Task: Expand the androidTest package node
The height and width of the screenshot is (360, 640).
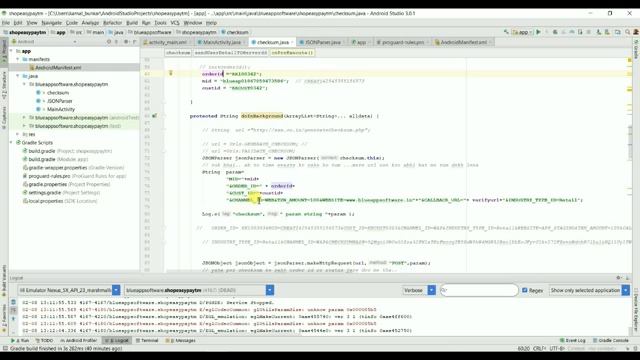Action: [24, 118]
